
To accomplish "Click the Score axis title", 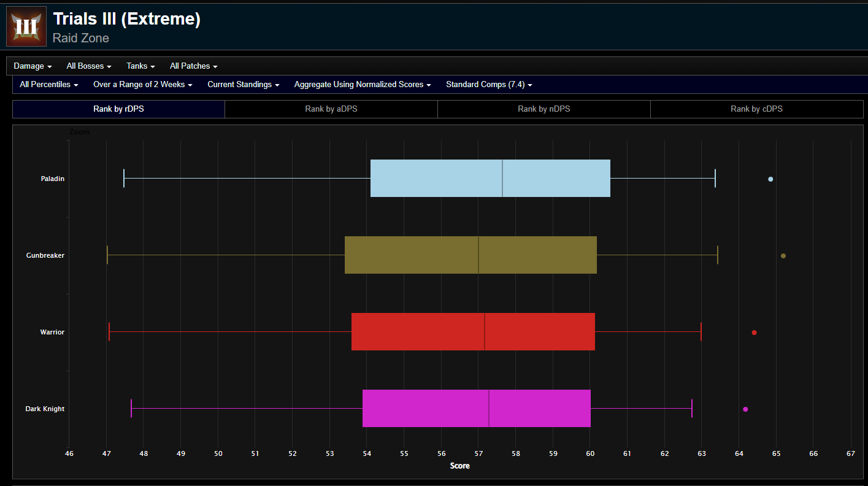I will click(x=460, y=466).
